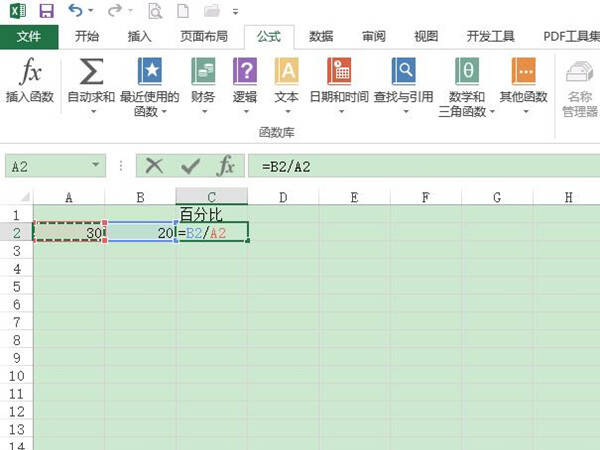Click the redo arrow icon

coord(114,11)
